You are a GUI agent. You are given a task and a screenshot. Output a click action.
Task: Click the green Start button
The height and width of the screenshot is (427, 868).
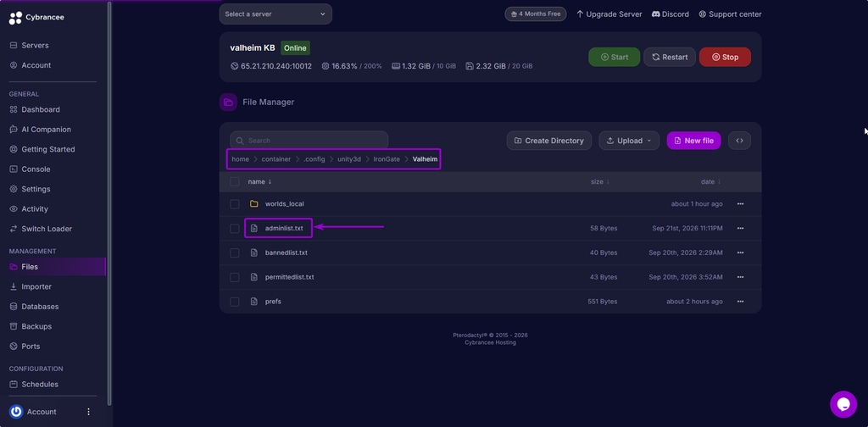tap(614, 57)
